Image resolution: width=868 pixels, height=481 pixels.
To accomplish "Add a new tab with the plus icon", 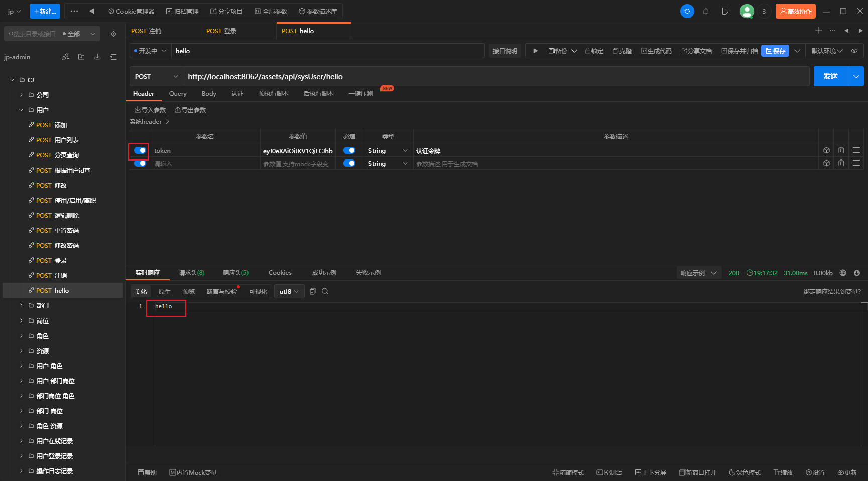I will [819, 31].
